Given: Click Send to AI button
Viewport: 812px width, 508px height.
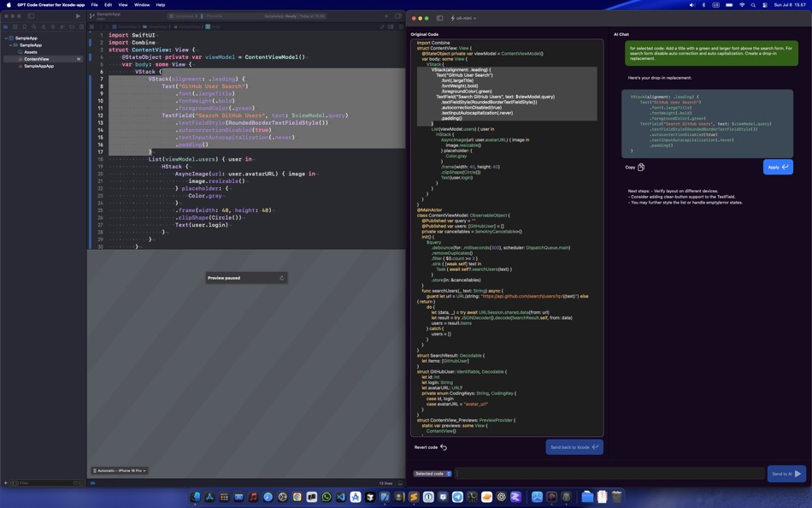Looking at the screenshot, I should tap(786, 474).
